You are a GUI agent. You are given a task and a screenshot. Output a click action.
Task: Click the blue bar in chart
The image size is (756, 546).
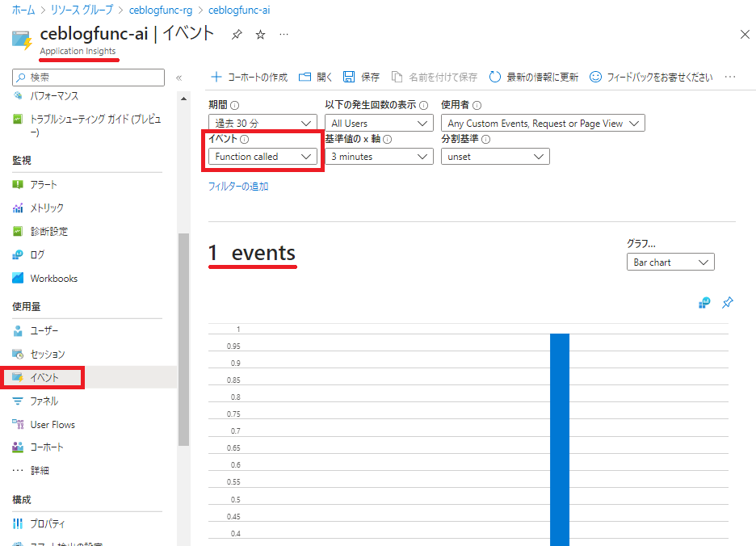click(559, 439)
